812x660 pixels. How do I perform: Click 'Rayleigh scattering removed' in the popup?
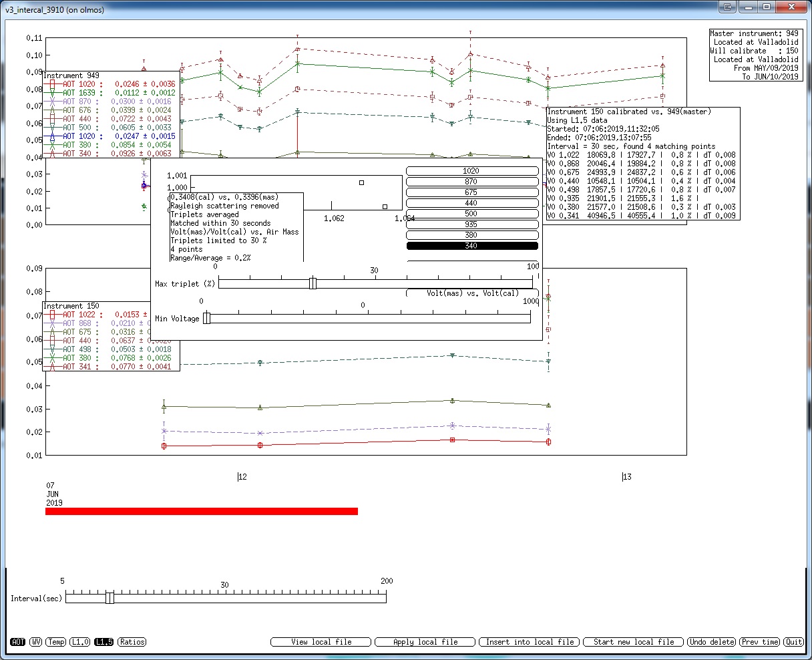tap(224, 206)
